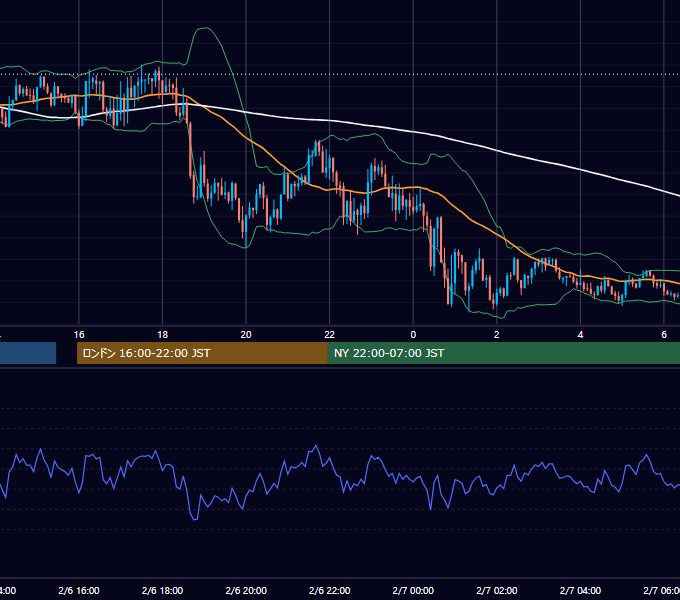Screen dimensions: 680x600
Task: Click the 2/6 20:00 oscillator axis label
Action: click(246, 590)
